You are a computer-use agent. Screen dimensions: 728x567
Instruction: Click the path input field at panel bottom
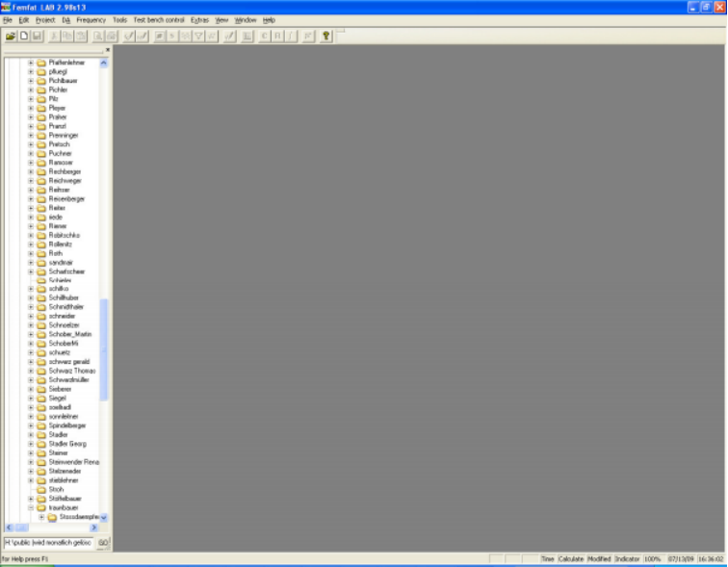point(49,542)
